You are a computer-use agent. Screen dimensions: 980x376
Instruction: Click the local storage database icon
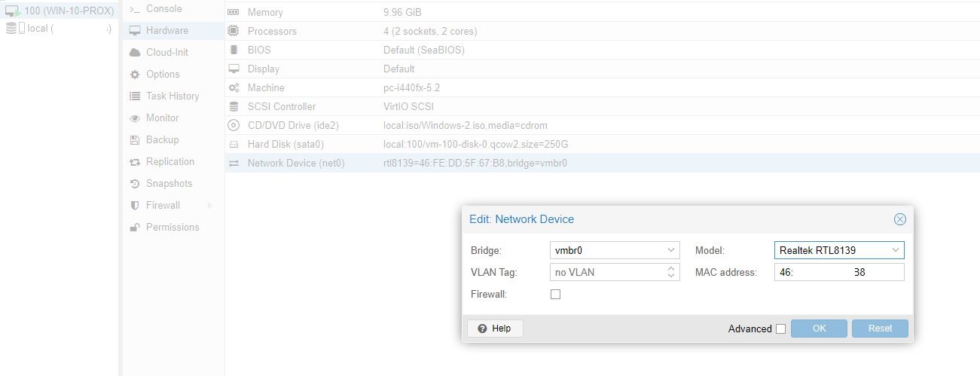[x=11, y=28]
